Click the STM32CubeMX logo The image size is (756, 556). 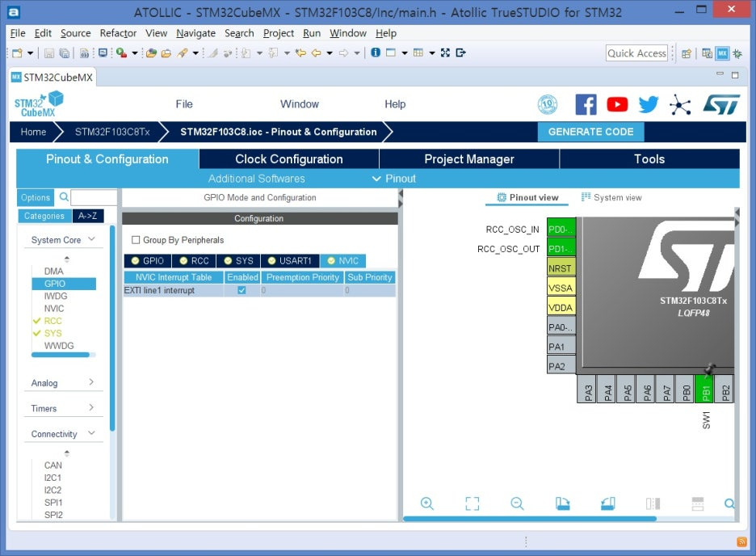click(39, 104)
